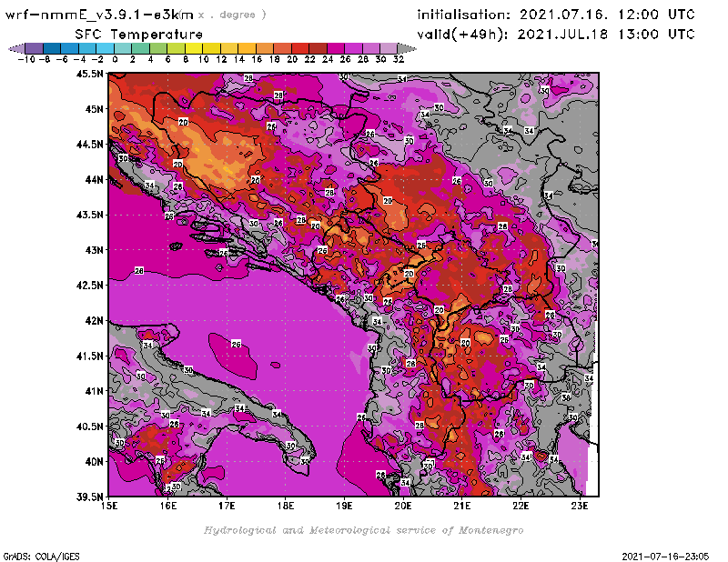The image size is (728, 562).
Task: Click the '42.5N' latitude axis label
Action: click(89, 286)
